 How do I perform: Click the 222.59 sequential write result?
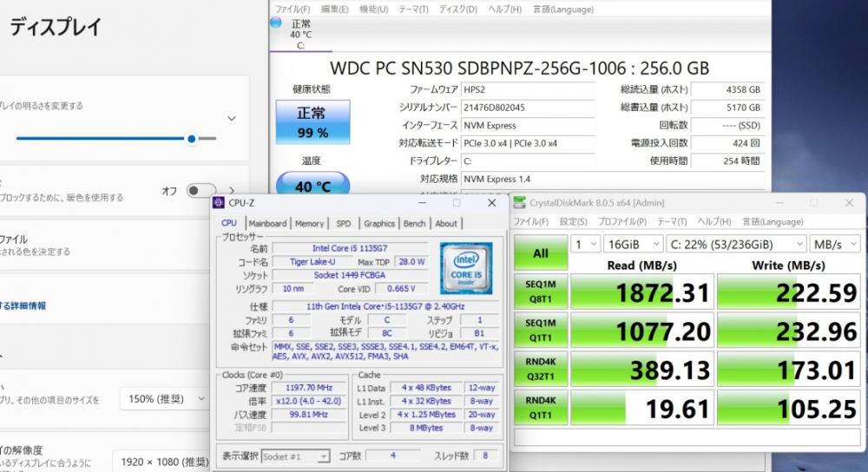[789, 292]
